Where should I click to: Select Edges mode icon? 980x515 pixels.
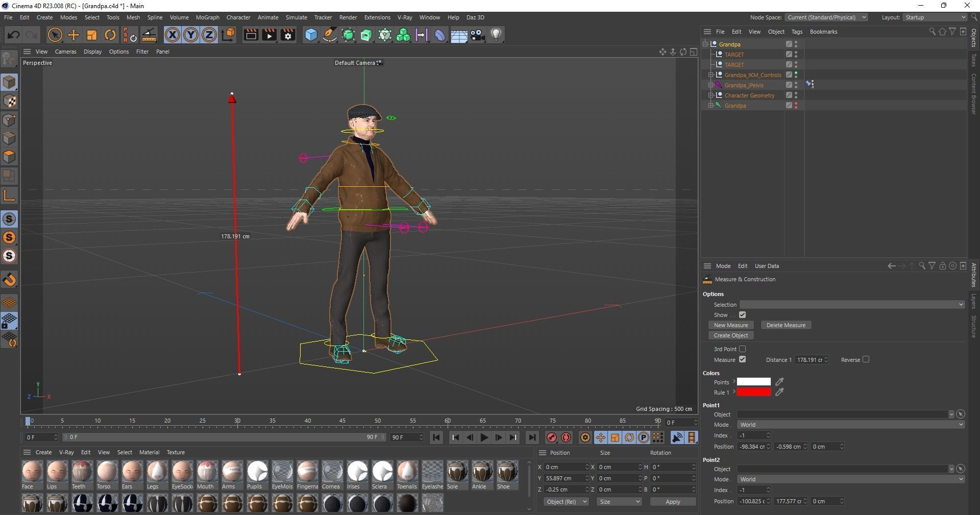click(x=9, y=138)
